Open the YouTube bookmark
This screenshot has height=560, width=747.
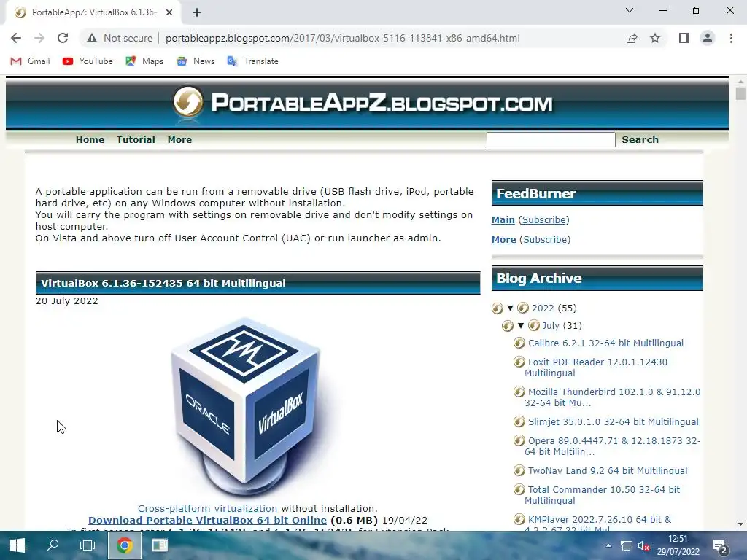point(88,61)
